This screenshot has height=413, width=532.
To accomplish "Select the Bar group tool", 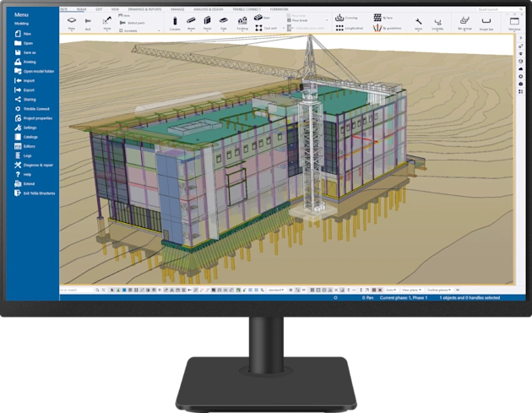I will click(x=464, y=23).
